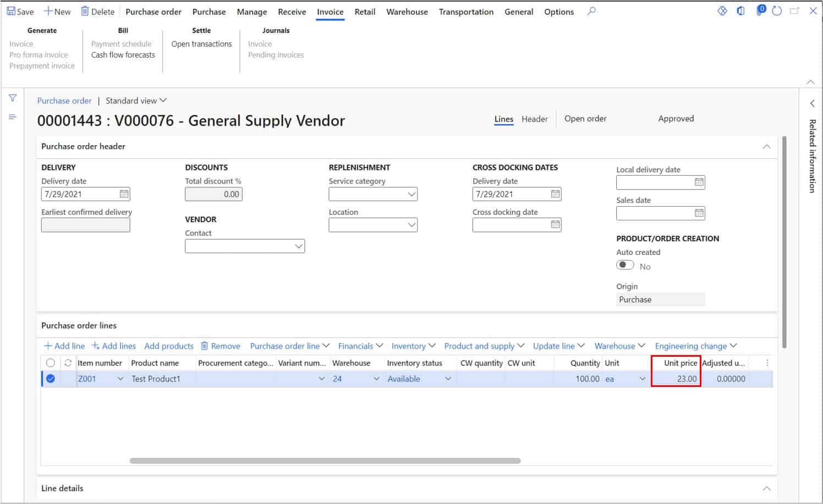
Task: Select all lines with the header circle checkbox
Action: pyautogui.click(x=51, y=363)
